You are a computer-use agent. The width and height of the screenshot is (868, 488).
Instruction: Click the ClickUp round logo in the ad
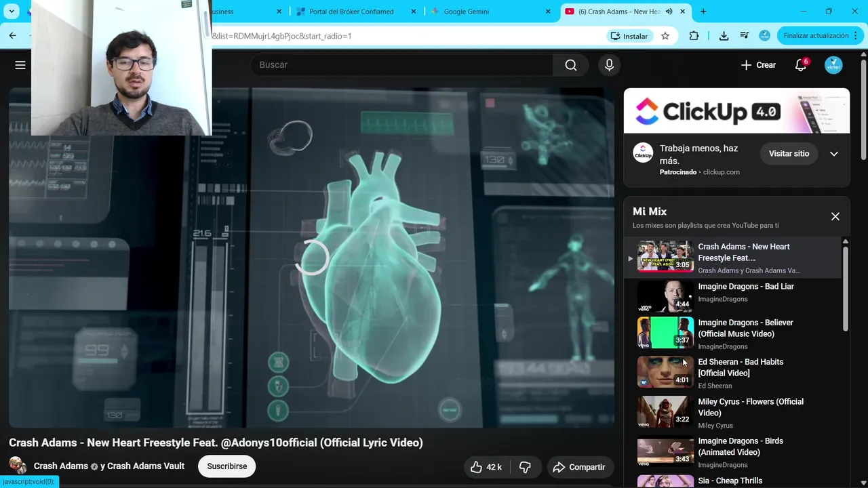click(643, 153)
